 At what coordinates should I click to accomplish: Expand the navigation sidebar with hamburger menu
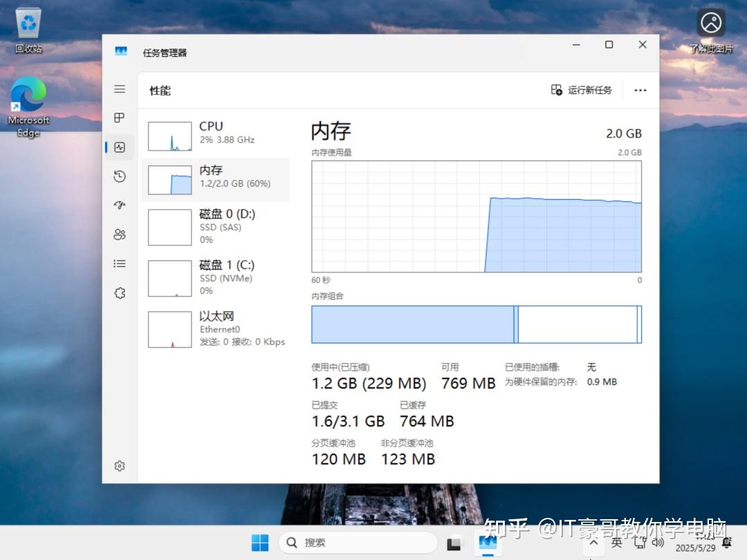click(x=119, y=89)
